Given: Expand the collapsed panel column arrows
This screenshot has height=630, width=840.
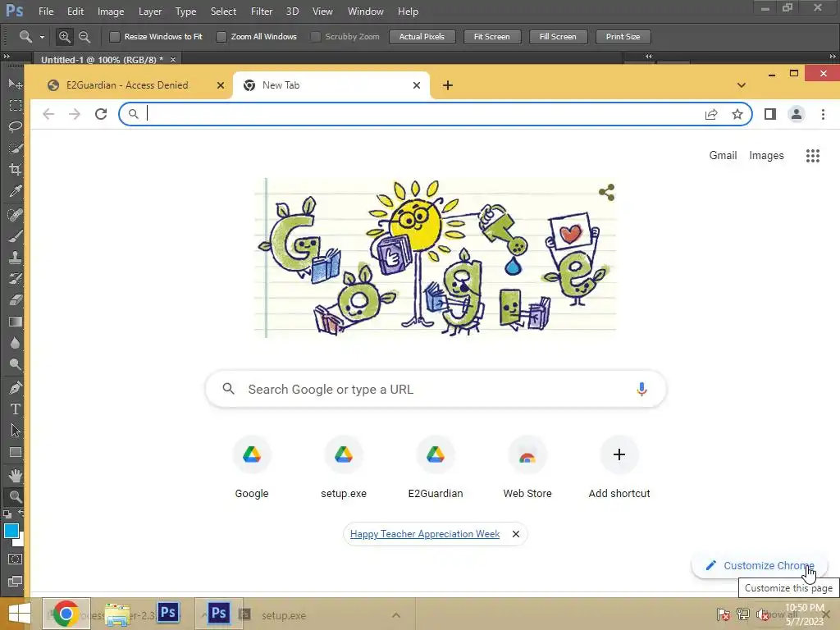Looking at the screenshot, I should [x=649, y=57].
